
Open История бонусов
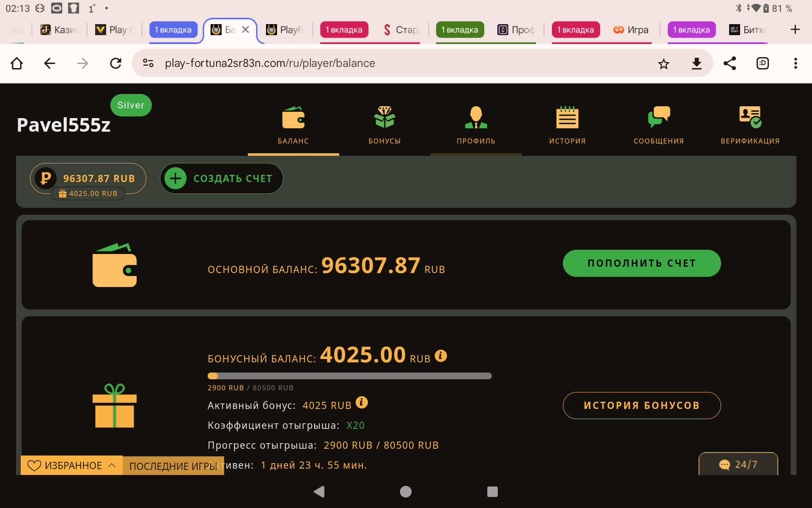(641, 405)
